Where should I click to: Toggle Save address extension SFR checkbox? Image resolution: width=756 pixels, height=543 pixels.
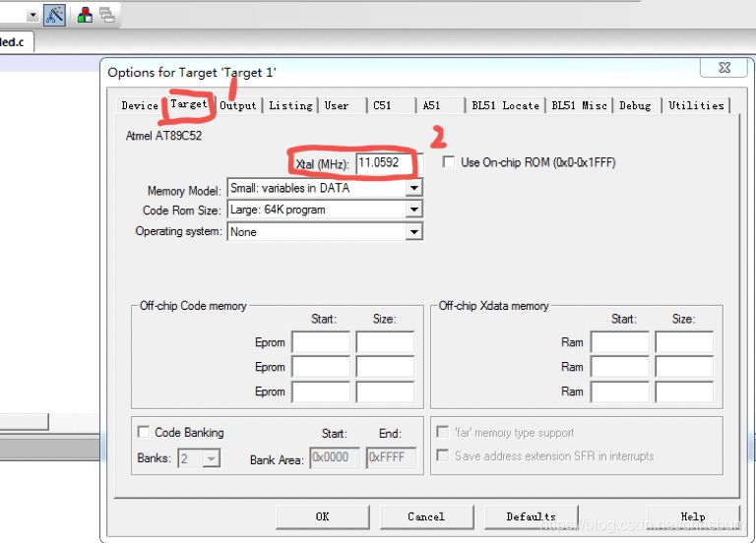[442, 455]
